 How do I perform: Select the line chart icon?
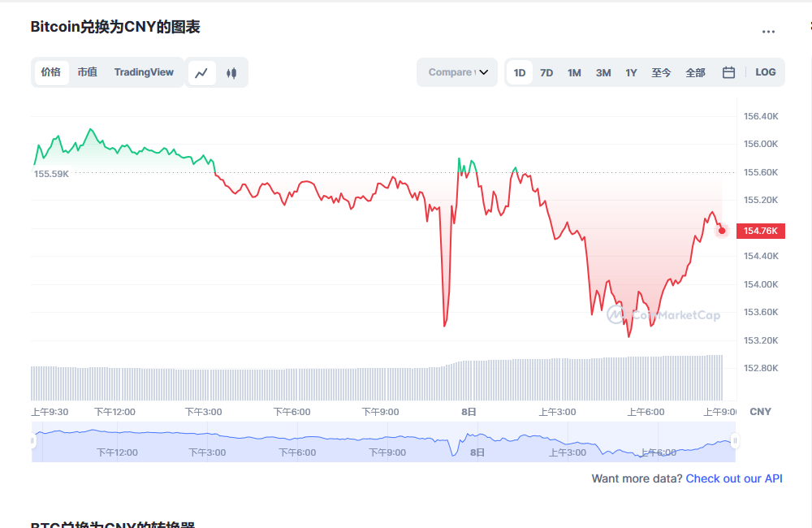[201, 72]
